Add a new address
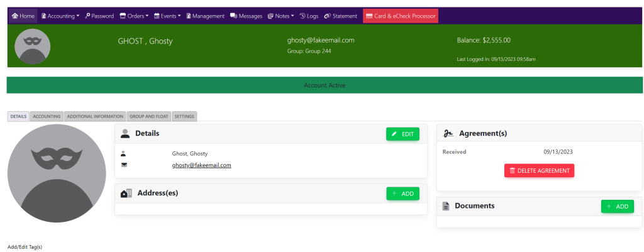The image size is (644, 252). pos(402,194)
